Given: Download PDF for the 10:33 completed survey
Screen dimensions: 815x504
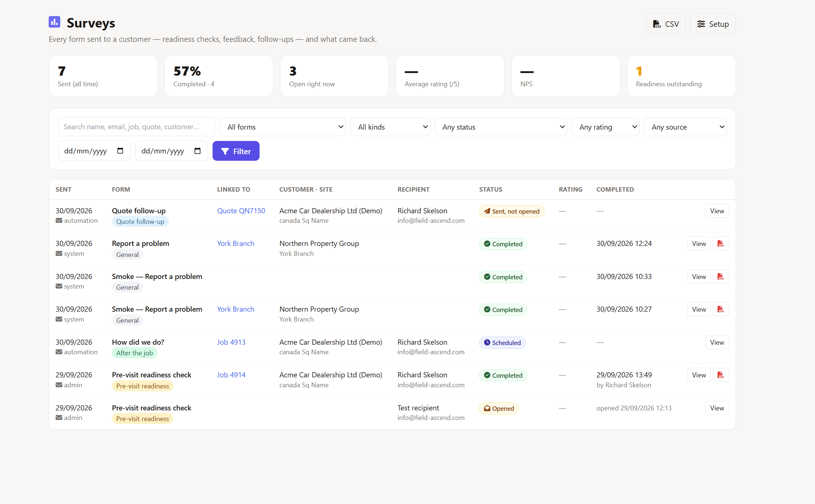Looking at the screenshot, I should click(x=721, y=276).
